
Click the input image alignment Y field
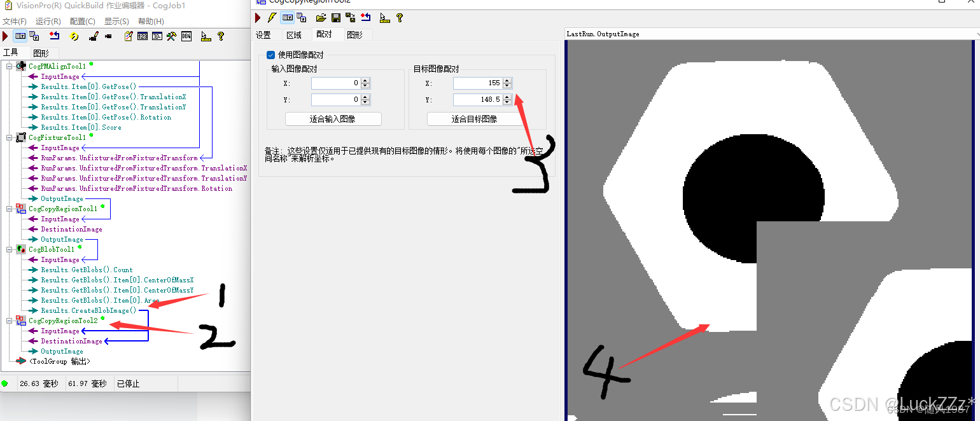(336, 99)
